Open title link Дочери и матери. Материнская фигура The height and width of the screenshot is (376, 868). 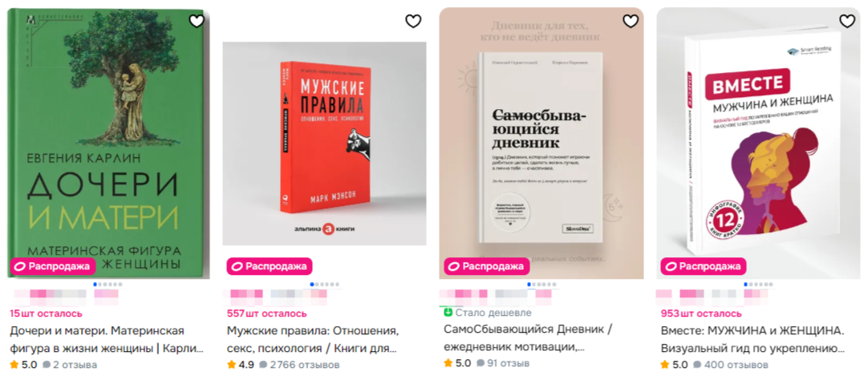106,339
